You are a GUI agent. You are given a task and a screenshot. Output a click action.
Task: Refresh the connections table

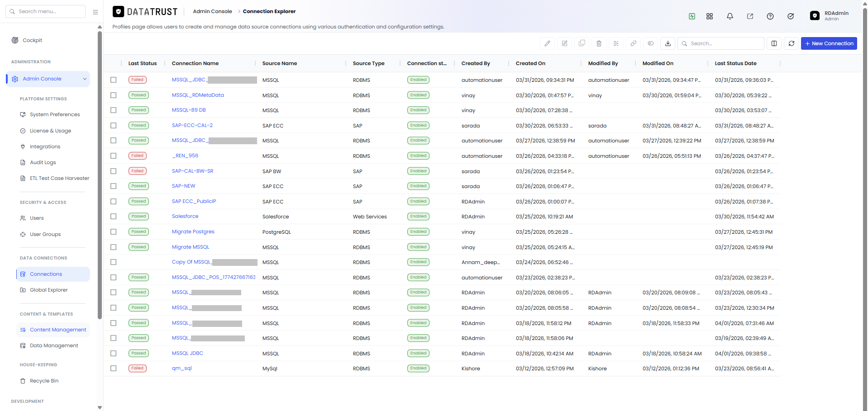click(x=791, y=43)
